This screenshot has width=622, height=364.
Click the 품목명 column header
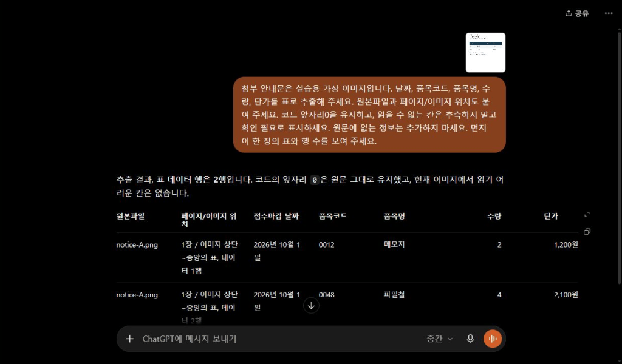pyautogui.click(x=394, y=216)
